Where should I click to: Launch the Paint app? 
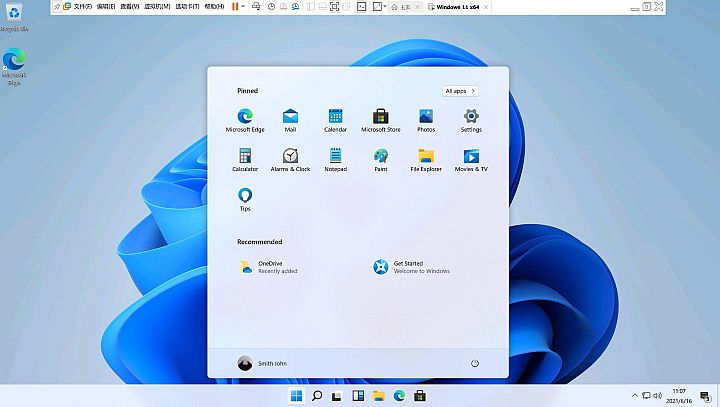pos(381,160)
